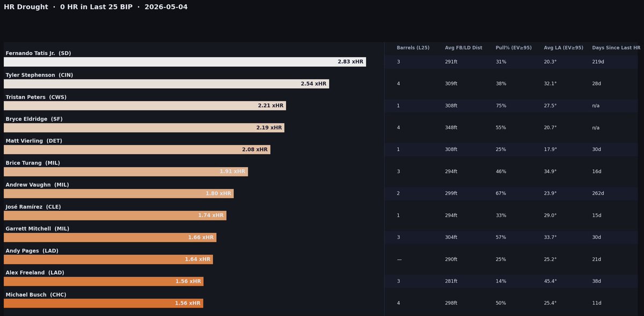Viewport: 644px width, 316px height.
Task: Click the 33.7° launch angle cell
Action: pos(550,238)
